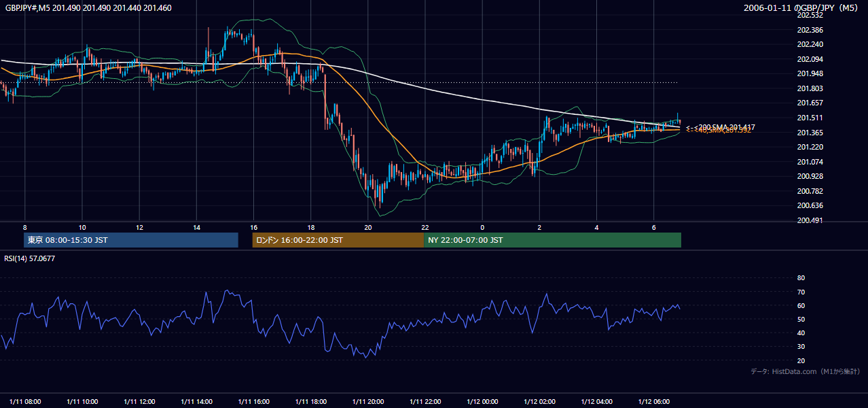Click the '1/11 12:00' bottom time label
The height and width of the screenshot is (408, 868).
point(139,401)
